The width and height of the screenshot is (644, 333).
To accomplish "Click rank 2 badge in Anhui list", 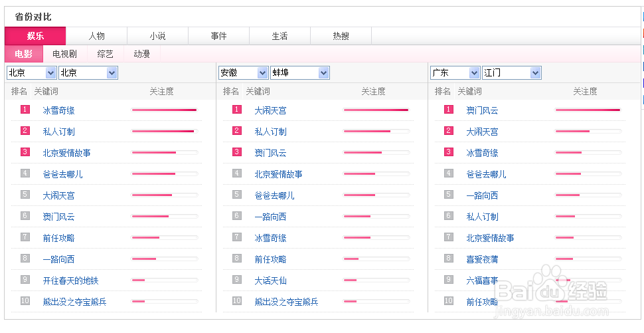I will [237, 131].
